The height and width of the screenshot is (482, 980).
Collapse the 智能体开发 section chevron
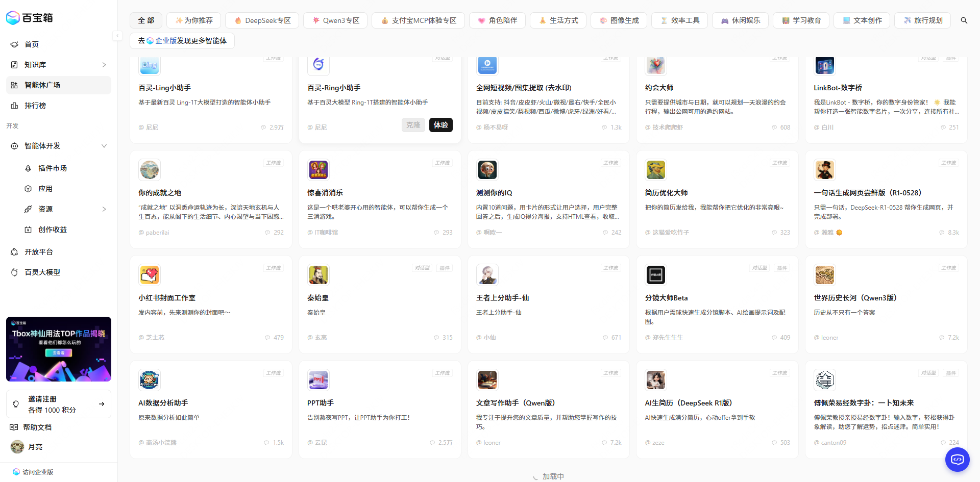(x=104, y=146)
